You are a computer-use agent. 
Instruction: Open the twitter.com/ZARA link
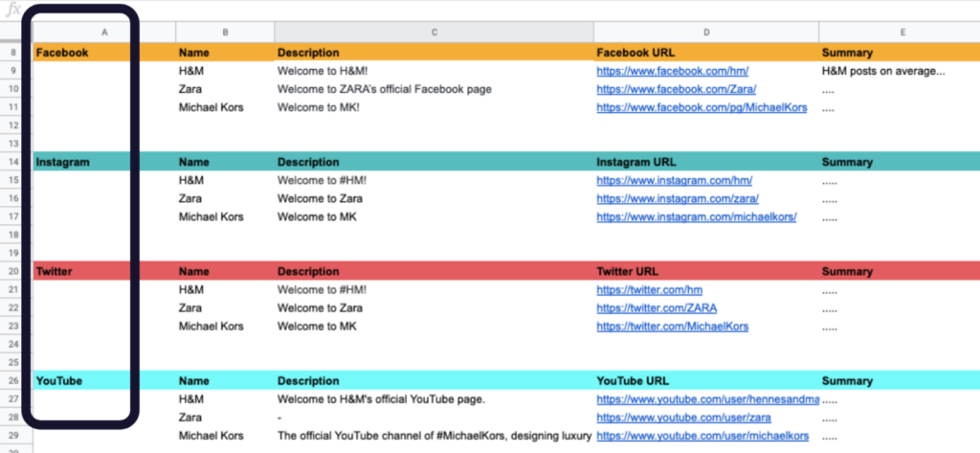(x=657, y=307)
